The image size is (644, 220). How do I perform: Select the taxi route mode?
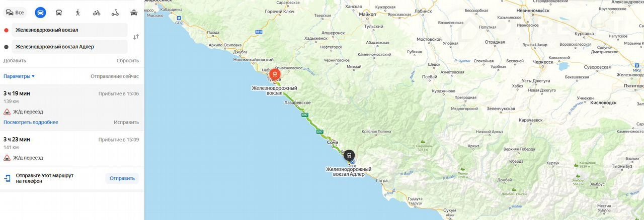[x=134, y=13]
